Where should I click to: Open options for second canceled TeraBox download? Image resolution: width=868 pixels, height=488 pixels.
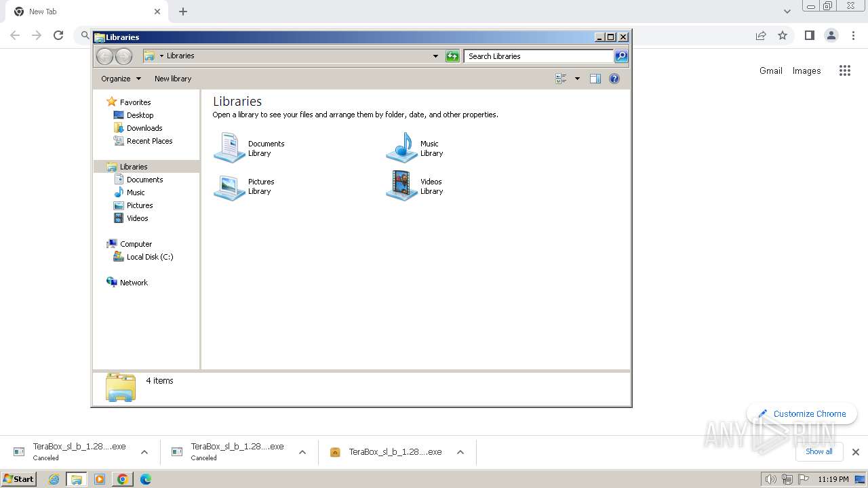302,452
